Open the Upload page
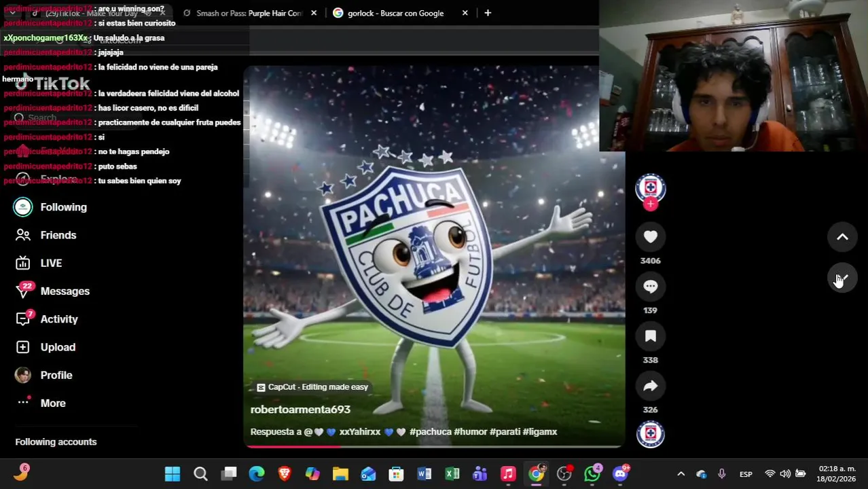The image size is (868, 489). point(45,347)
